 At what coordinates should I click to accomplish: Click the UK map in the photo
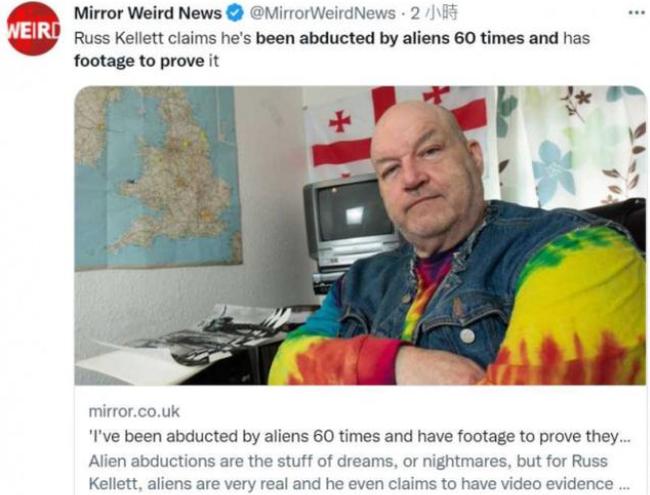point(158,177)
